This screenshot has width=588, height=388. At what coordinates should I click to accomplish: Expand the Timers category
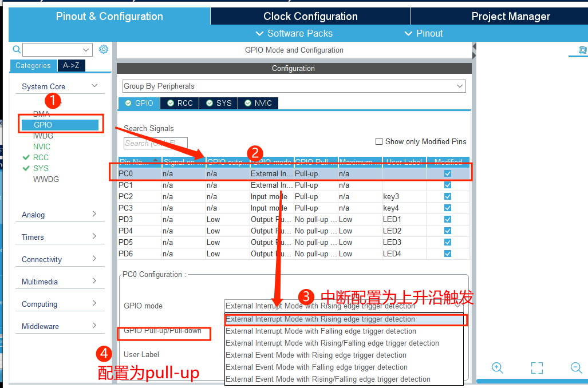point(60,237)
